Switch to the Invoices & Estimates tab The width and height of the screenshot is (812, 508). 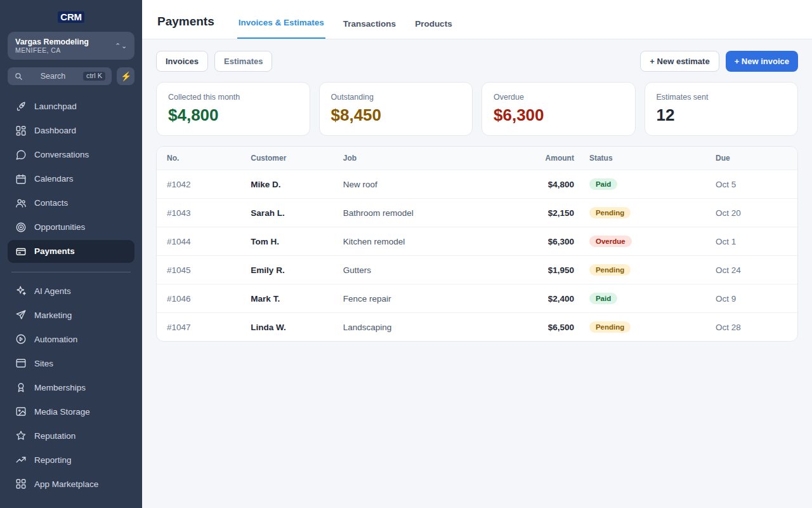point(281,23)
